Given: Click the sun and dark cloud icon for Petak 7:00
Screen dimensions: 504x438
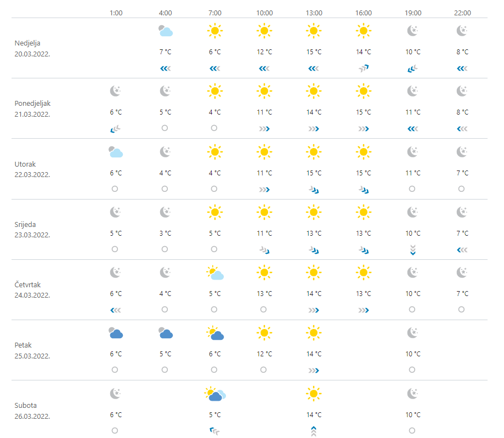Looking at the screenshot, I should click(214, 333).
